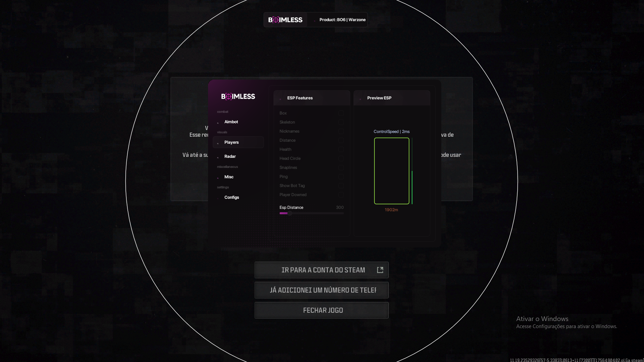Click the Snaplines feature label
Screen dimensions: 644x362
point(288,168)
